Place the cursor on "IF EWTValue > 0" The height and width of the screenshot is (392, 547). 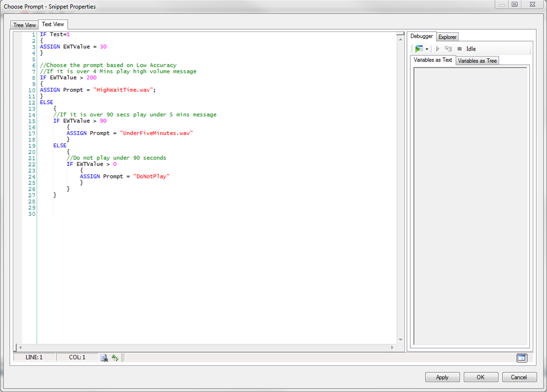(x=91, y=164)
